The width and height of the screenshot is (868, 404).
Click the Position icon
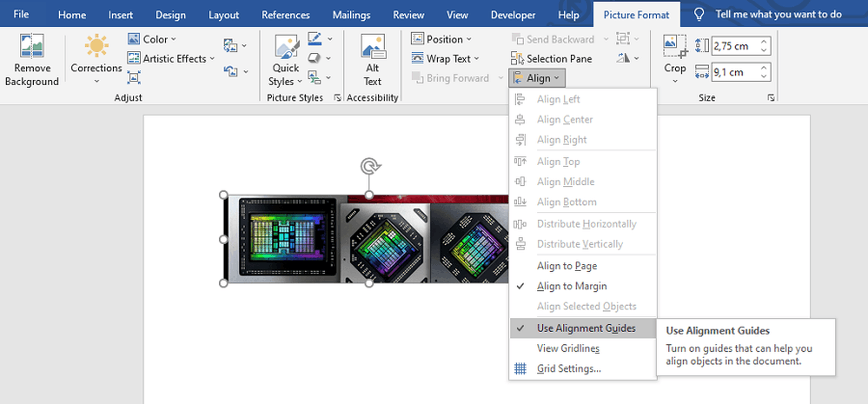coord(417,39)
